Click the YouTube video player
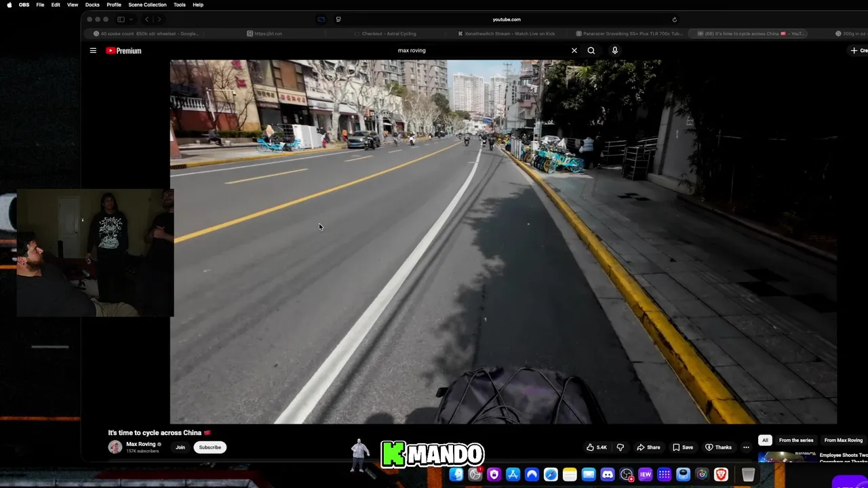Image resolution: width=868 pixels, height=488 pixels. [503, 241]
